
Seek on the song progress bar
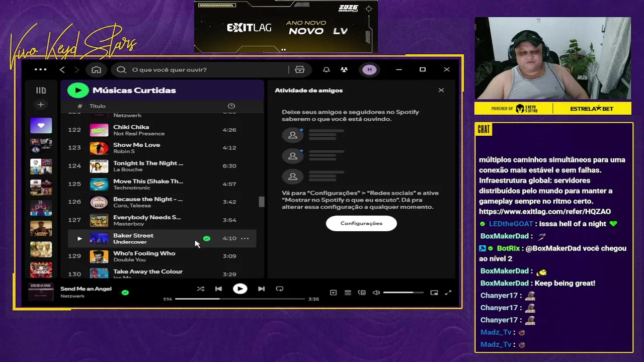click(x=240, y=299)
